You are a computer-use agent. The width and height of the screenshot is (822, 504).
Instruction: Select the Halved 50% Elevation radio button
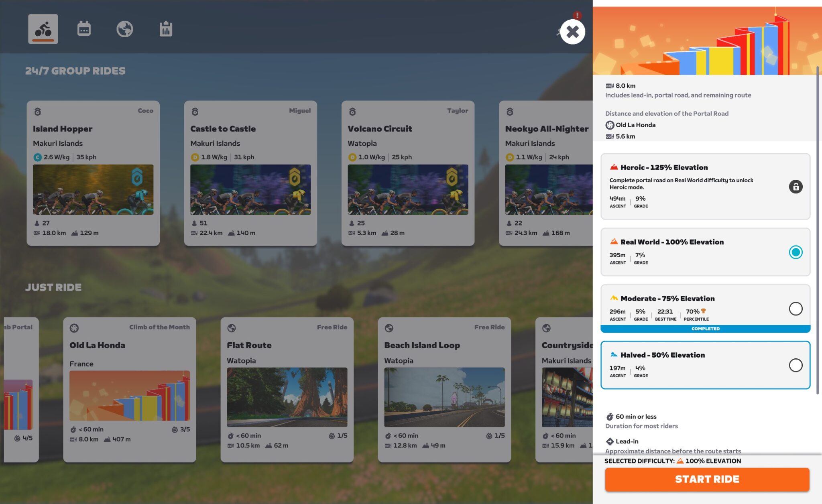click(x=796, y=365)
